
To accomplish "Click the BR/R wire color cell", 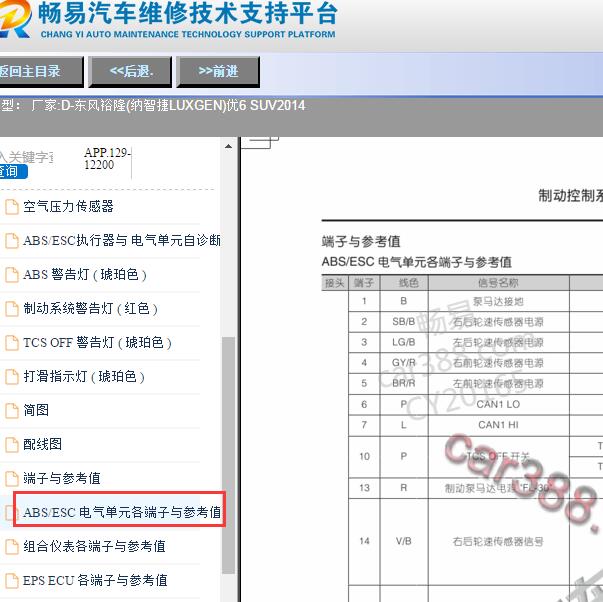I will [x=404, y=383].
